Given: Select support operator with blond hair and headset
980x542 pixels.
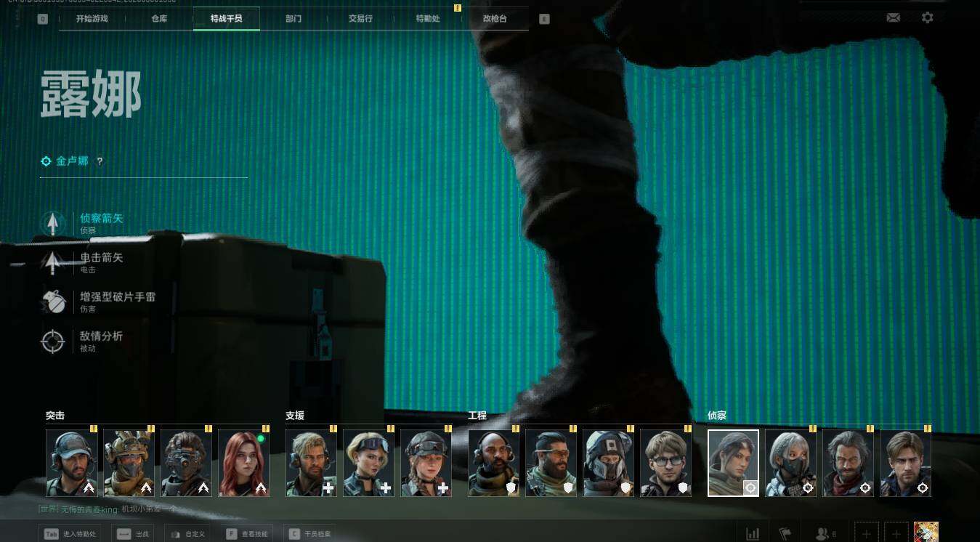Looking at the screenshot, I should (x=311, y=463).
